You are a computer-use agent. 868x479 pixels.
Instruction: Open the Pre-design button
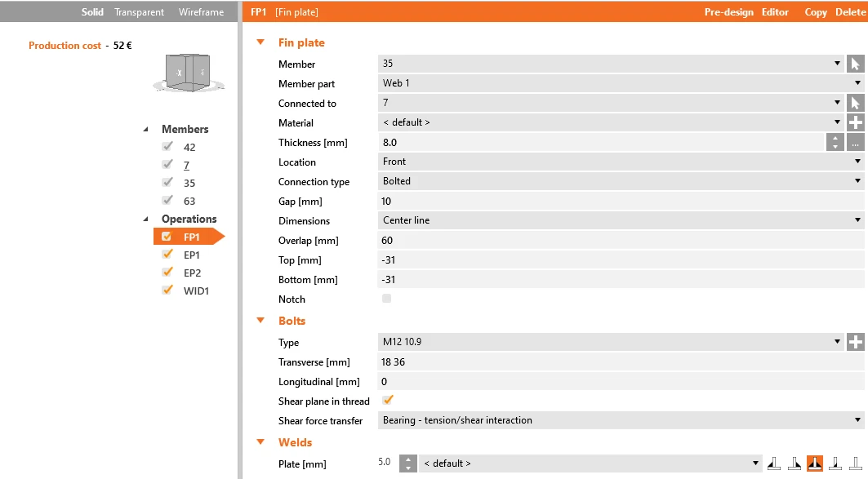click(728, 12)
